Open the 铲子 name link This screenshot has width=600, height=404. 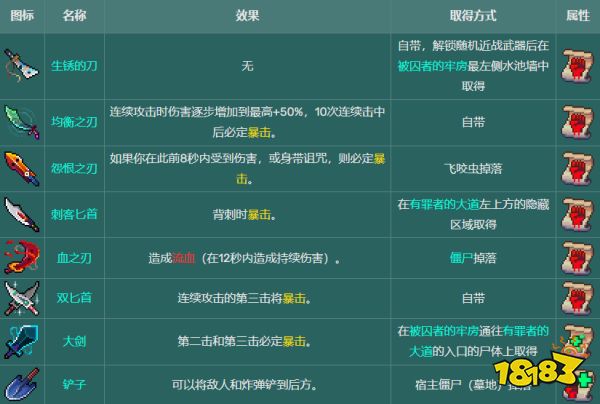[74, 384]
